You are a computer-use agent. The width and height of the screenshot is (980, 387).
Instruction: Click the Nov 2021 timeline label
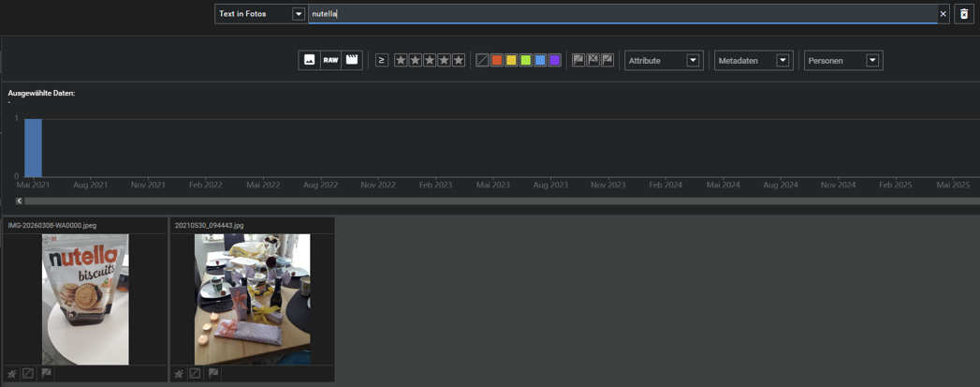[x=148, y=185]
